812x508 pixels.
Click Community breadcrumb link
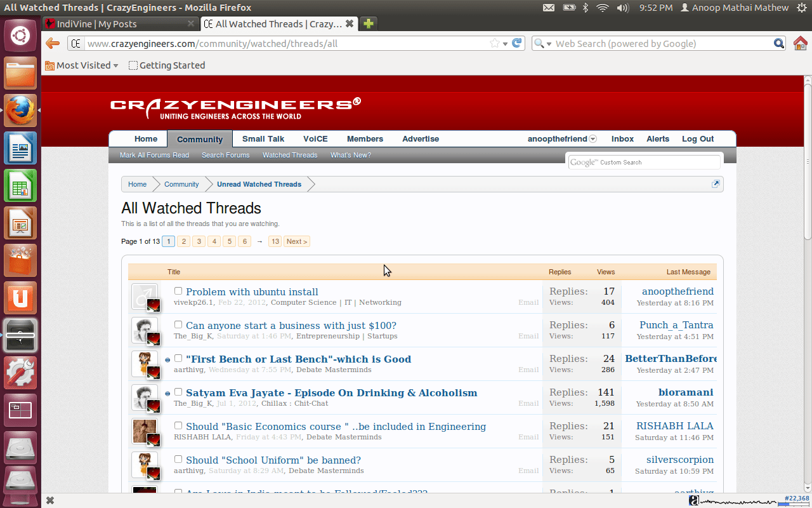(x=181, y=184)
